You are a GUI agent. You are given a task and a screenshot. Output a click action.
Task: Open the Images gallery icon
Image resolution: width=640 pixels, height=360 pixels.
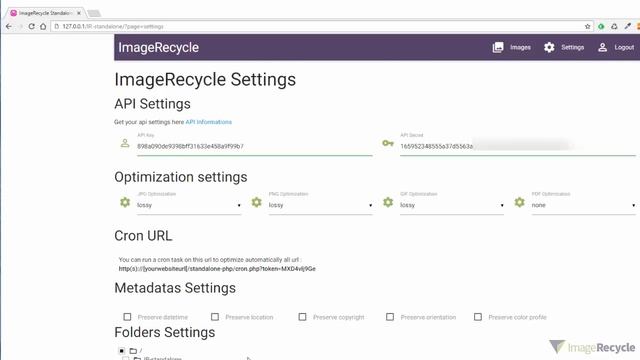pos(498,47)
